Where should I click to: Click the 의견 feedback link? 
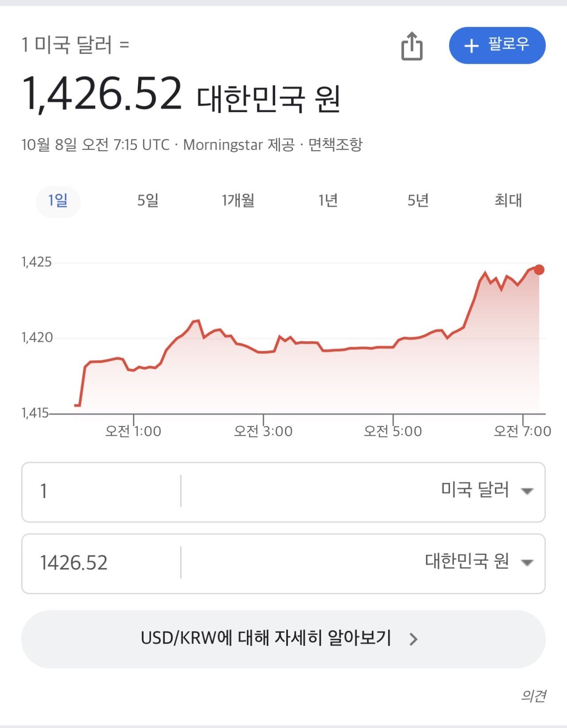[x=533, y=696]
